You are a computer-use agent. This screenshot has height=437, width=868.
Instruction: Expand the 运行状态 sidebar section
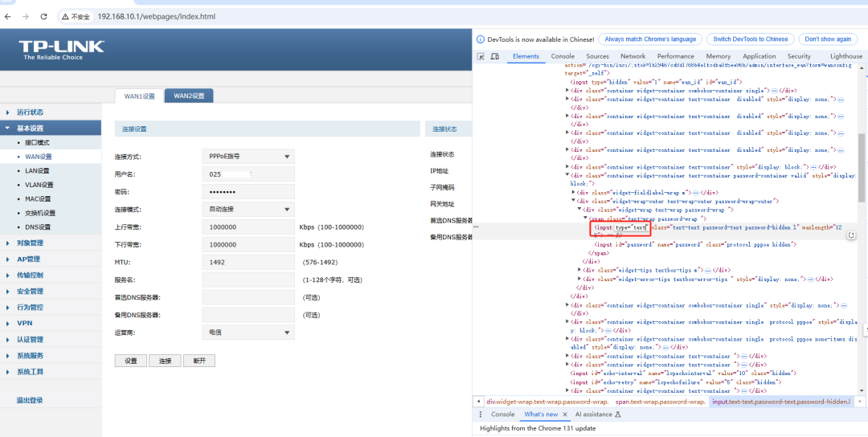31,112
